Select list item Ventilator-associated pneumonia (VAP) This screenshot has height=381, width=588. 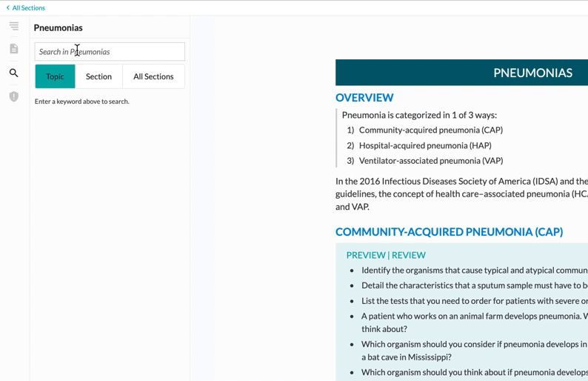pos(431,161)
